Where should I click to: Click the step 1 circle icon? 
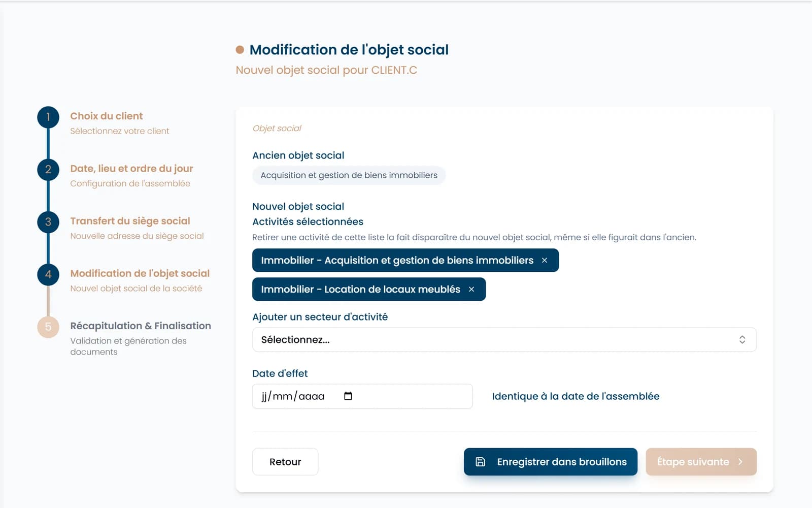[x=48, y=117]
